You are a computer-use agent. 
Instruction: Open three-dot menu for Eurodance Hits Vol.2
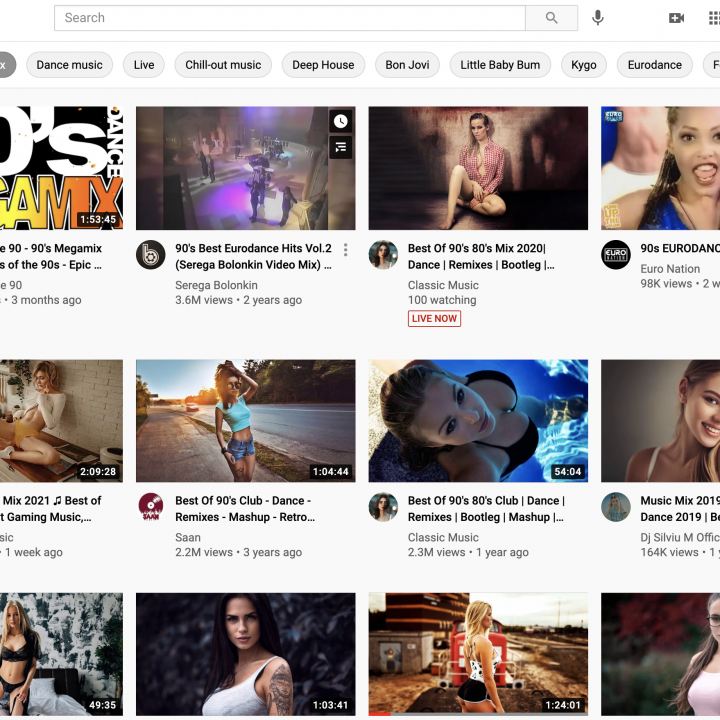coord(346,250)
